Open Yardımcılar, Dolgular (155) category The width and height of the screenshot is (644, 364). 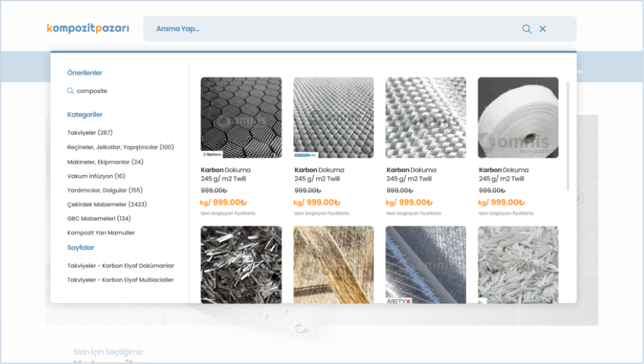tap(105, 190)
